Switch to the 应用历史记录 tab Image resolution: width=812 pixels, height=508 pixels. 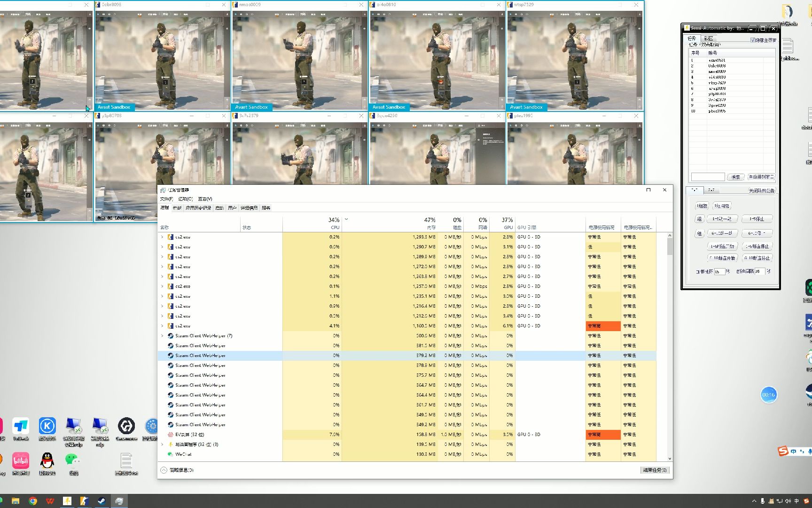coord(198,208)
